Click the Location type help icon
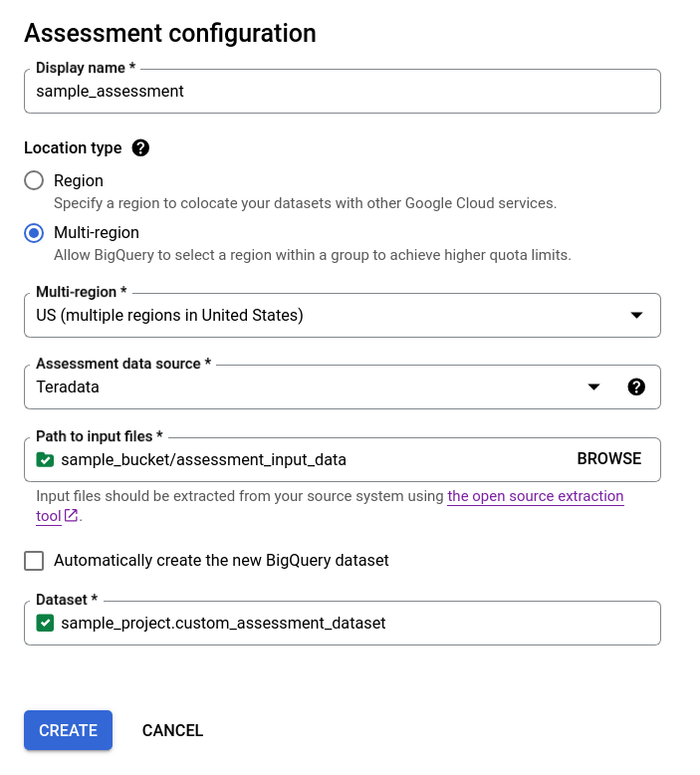The width and height of the screenshot is (700, 775). click(x=140, y=148)
